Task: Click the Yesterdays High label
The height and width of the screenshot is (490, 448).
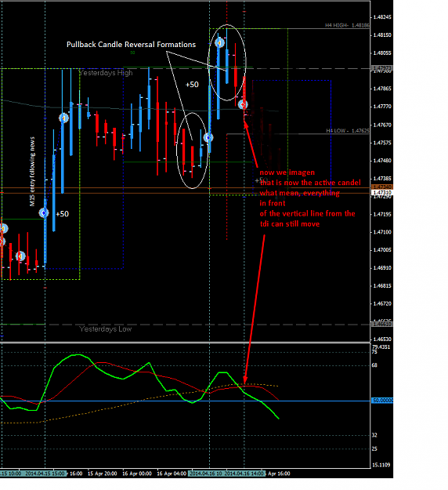Action: click(106, 73)
